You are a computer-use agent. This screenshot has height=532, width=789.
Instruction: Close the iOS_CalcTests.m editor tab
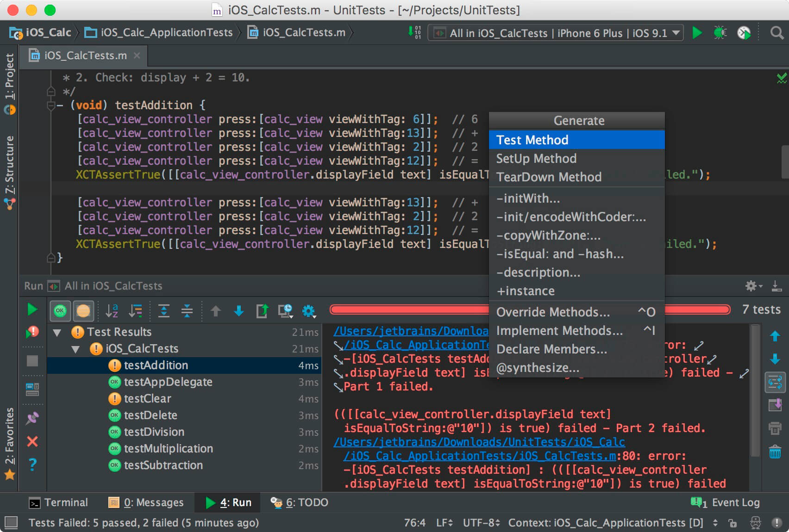click(x=137, y=56)
